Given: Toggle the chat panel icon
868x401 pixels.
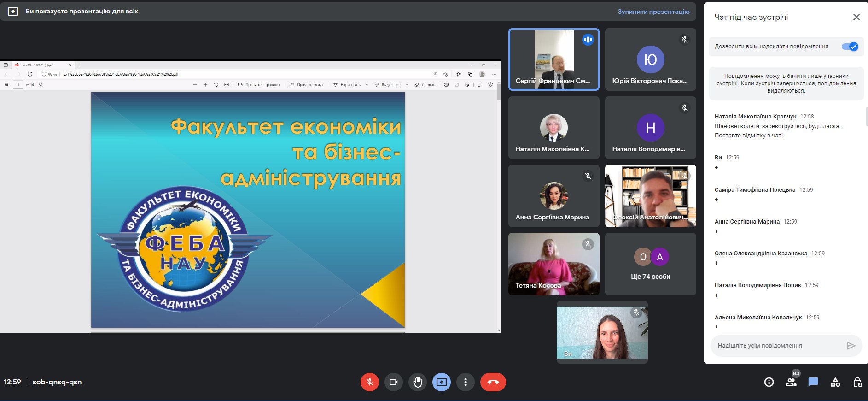Looking at the screenshot, I should pos(813,382).
